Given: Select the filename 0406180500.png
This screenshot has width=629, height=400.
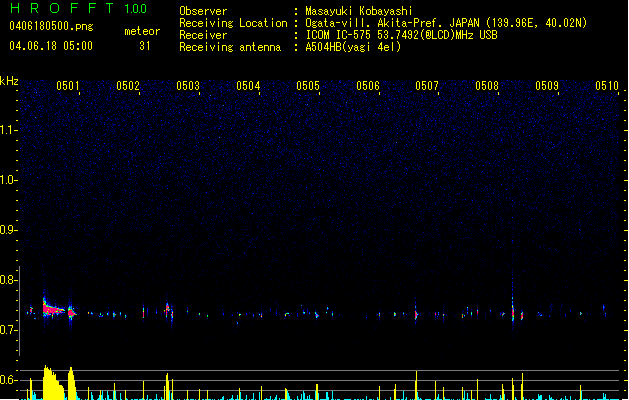Looking at the screenshot, I should pyautogui.click(x=51, y=26).
